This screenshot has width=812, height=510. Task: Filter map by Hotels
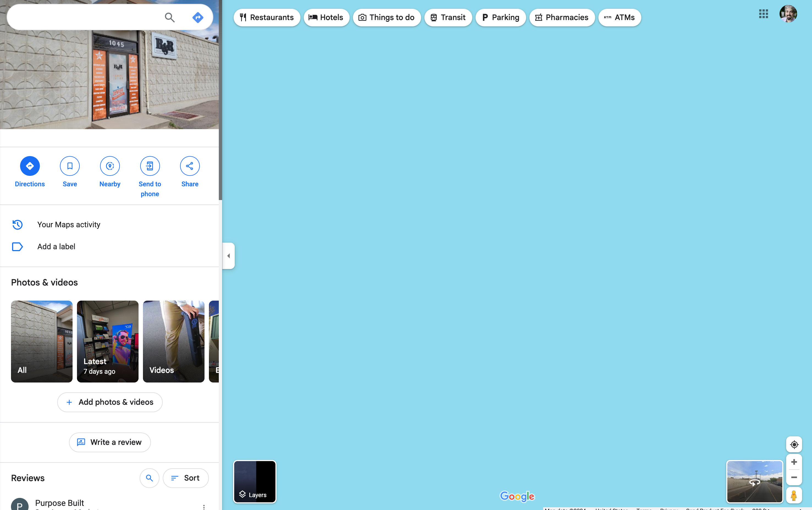click(x=326, y=18)
